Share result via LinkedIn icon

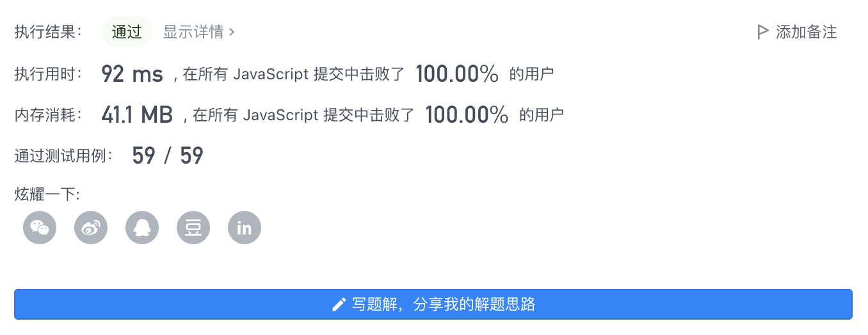245,228
